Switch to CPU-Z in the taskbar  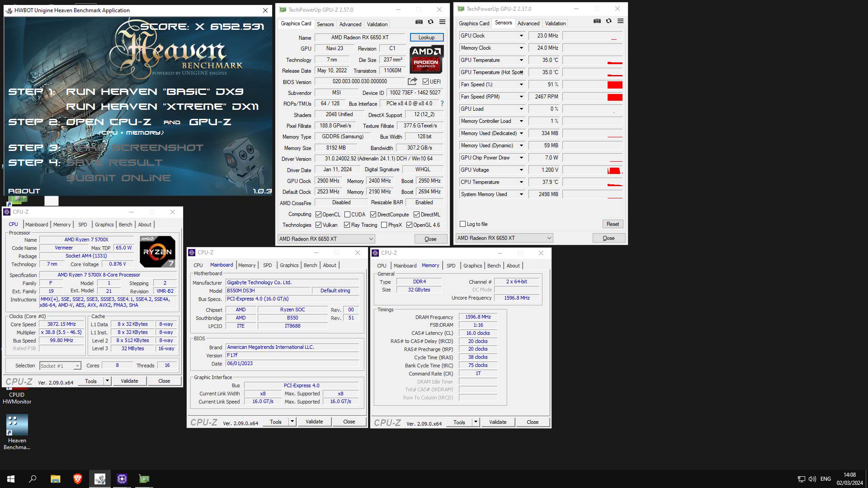(122, 479)
